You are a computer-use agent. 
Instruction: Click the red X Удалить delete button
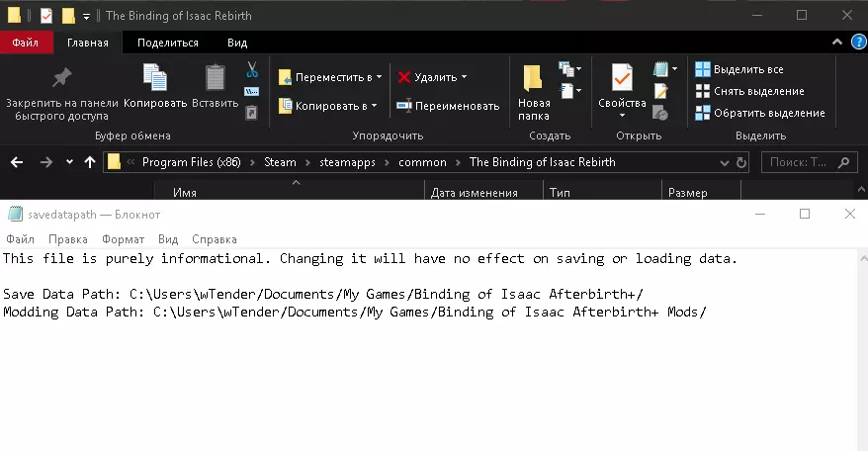tap(432, 77)
